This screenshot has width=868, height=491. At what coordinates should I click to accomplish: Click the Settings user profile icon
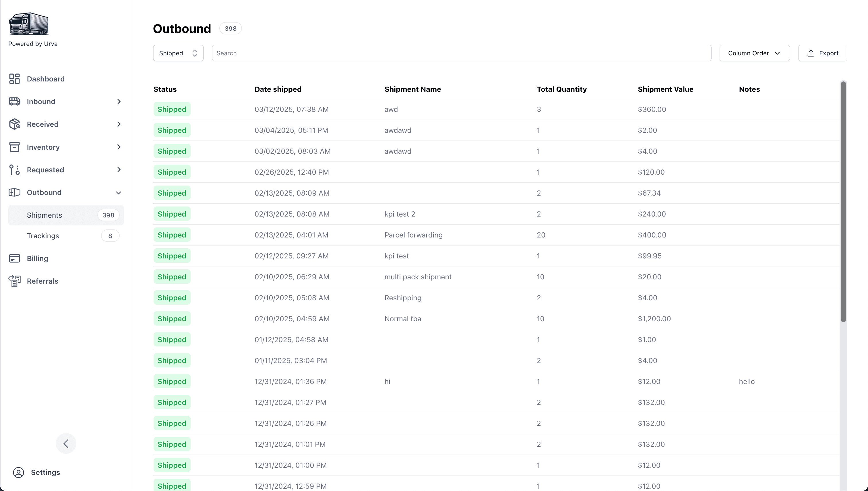[19, 472]
